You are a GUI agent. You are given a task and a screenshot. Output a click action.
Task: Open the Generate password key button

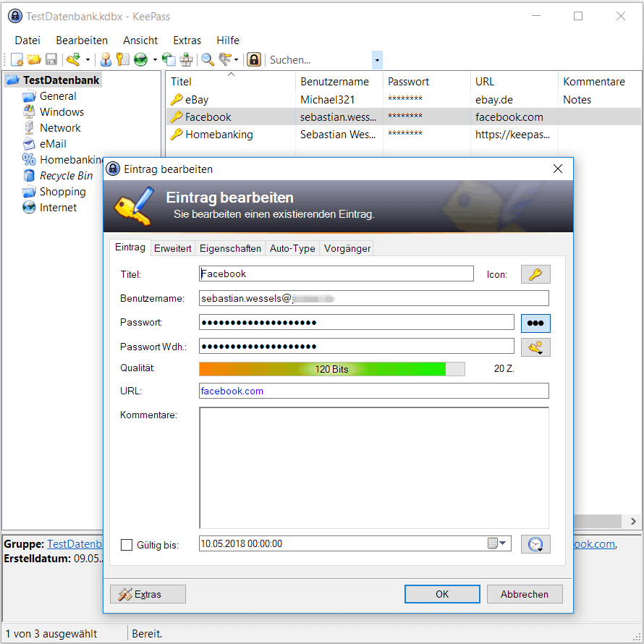535,347
